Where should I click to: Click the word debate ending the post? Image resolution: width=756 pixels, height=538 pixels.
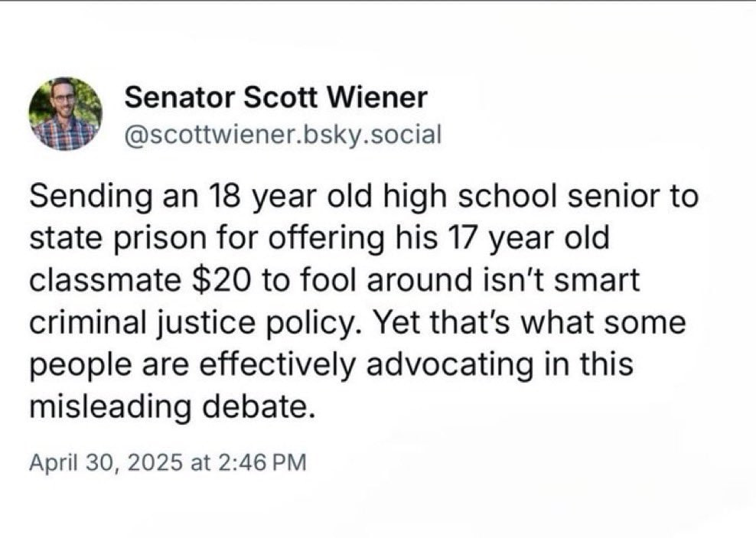click(x=255, y=406)
